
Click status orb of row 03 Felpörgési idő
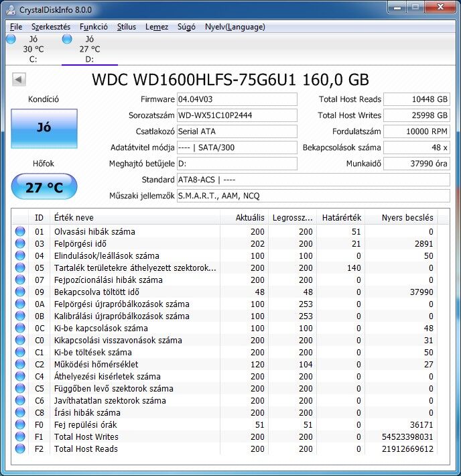(20, 243)
